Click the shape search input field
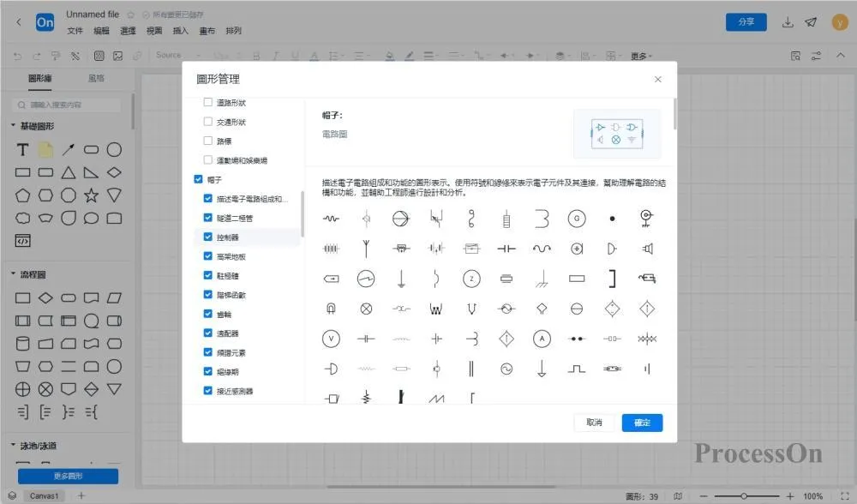The width and height of the screenshot is (857, 504). click(x=66, y=105)
